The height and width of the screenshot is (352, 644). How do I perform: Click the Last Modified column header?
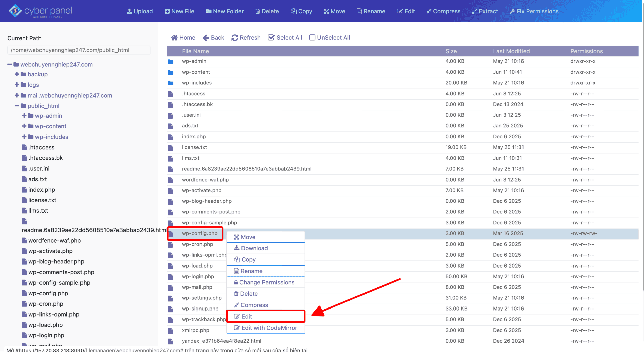pyautogui.click(x=511, y=51)
